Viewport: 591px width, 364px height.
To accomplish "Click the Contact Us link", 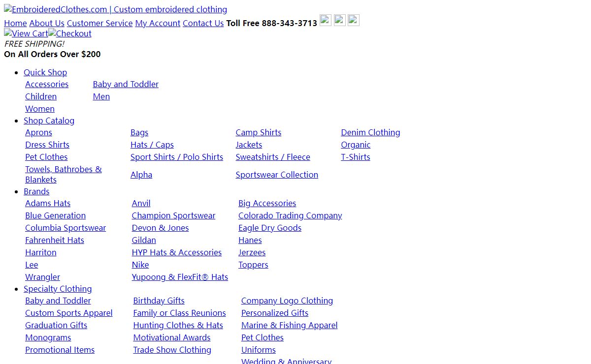I will 203,23.
